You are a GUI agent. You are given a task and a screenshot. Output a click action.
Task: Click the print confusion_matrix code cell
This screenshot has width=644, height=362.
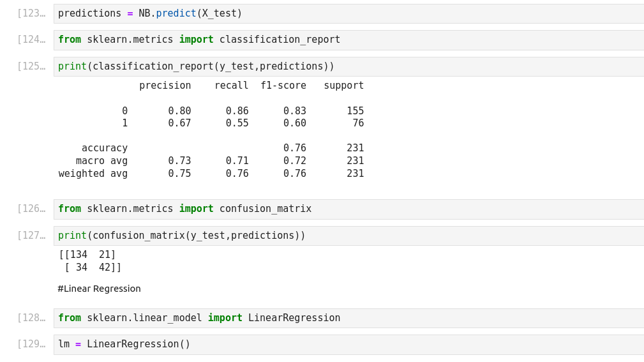pos(348,236)
